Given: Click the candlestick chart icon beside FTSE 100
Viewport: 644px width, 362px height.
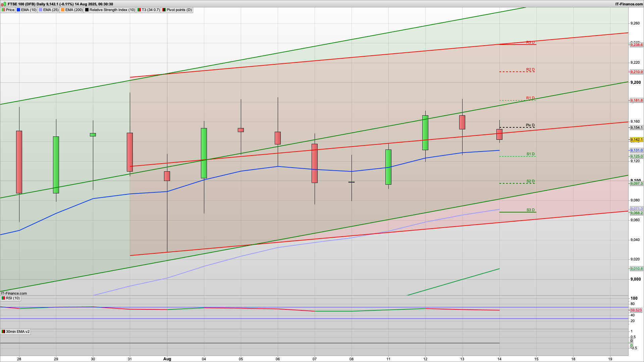Looking at the screenshot, I should (x=4, y=4).
